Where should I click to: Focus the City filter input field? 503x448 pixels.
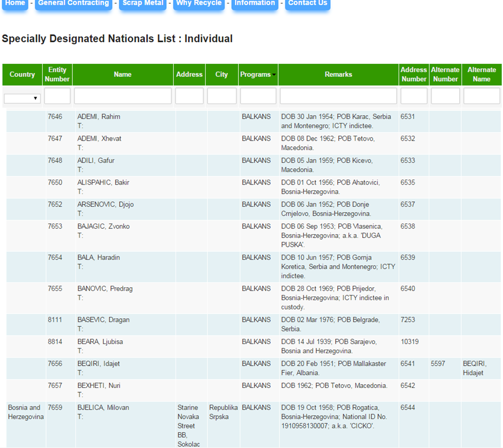coord(222,96)
